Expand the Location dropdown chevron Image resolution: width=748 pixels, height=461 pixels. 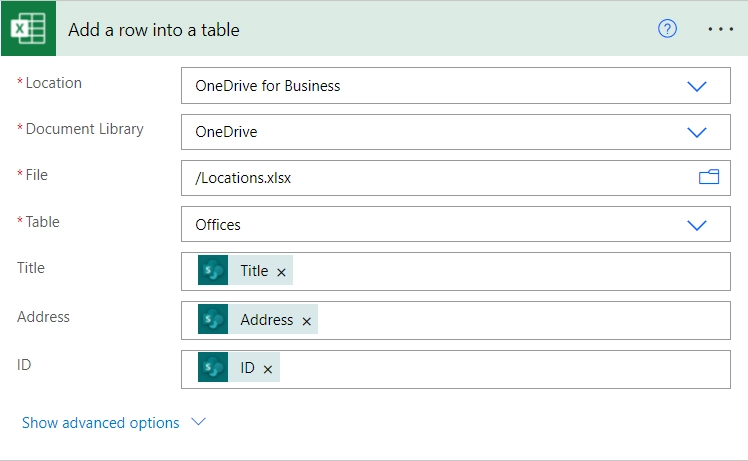point(696,86)
